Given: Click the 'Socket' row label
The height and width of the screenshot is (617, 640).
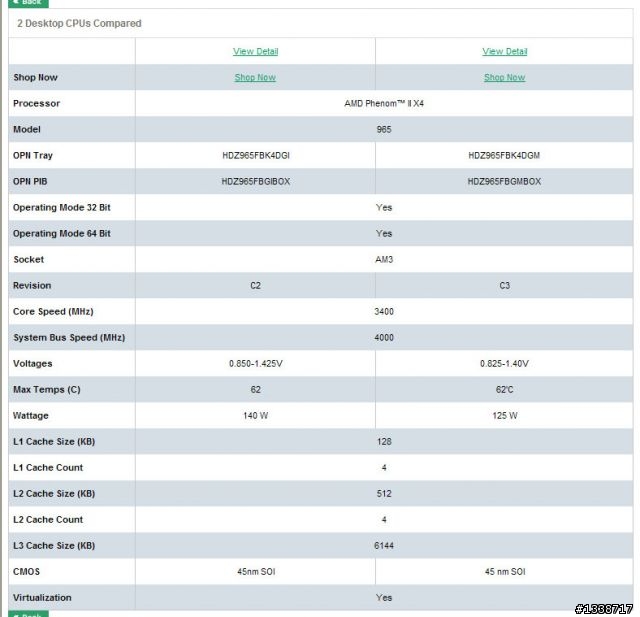Looking at the screenshot, I should (x=29, y=260).
